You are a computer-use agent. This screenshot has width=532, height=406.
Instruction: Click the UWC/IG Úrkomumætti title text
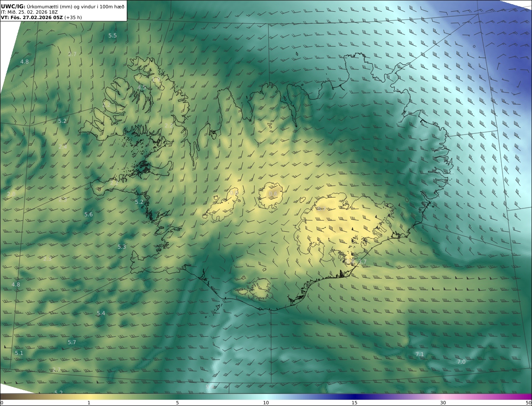point(63,6)
